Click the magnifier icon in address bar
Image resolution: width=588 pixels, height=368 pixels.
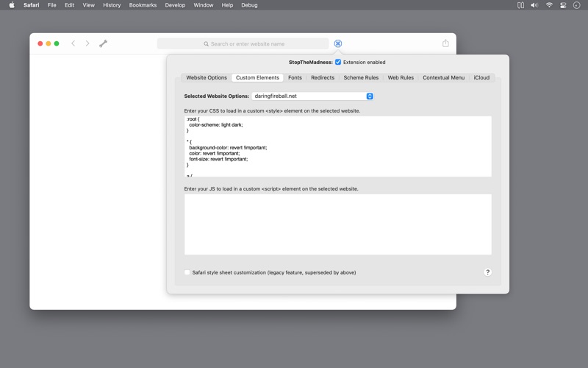[x=206, y=44]
